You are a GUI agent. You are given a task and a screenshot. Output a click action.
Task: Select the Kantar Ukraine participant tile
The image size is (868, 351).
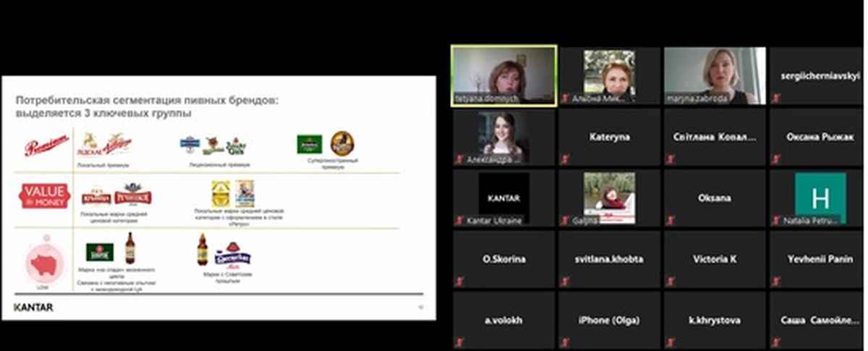pos(503,198)
